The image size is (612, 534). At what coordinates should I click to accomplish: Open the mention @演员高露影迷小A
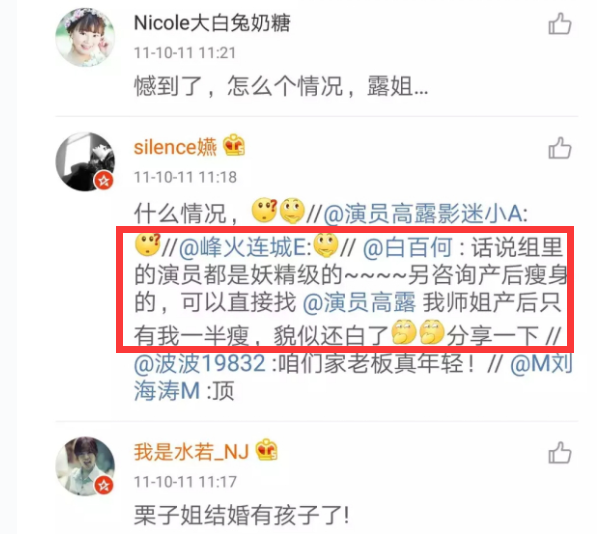point(425,214)
